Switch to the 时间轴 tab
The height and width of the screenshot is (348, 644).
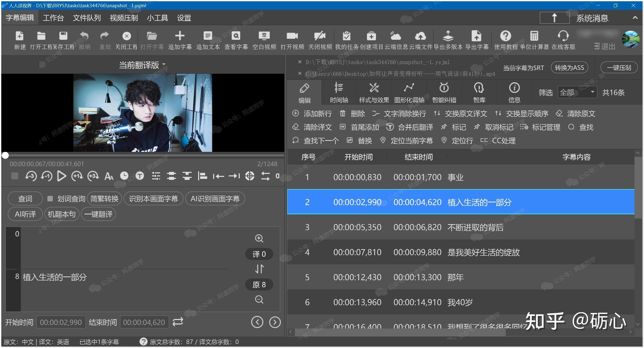[x=339, y=93]
